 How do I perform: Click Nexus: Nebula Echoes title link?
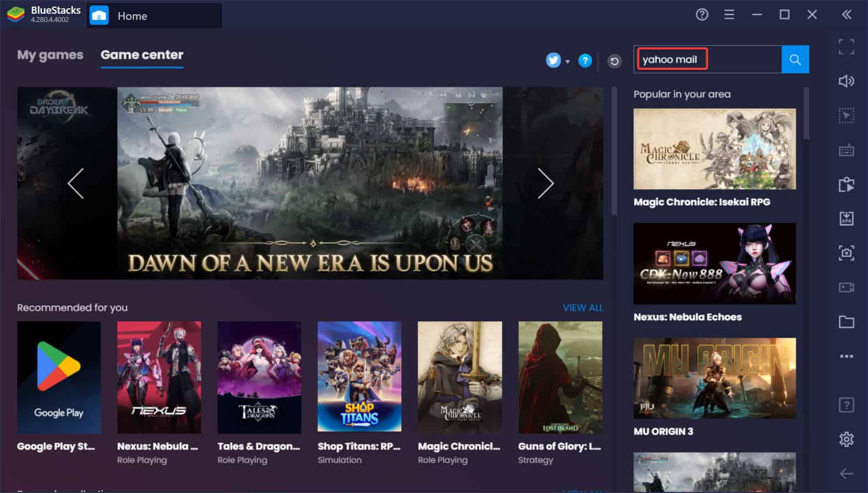tap(687, 317)
